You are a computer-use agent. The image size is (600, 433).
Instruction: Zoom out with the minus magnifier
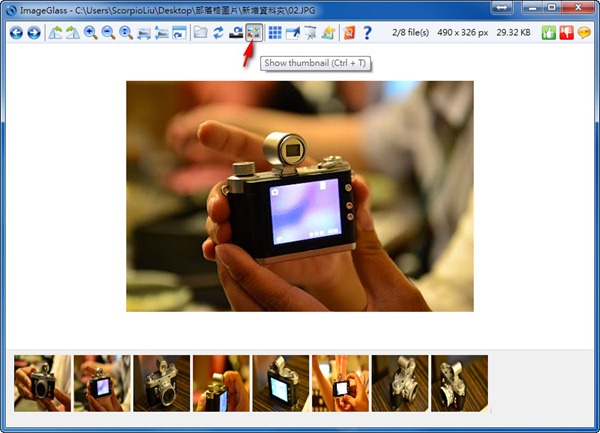pyautogui.click(x=108, y=33)
